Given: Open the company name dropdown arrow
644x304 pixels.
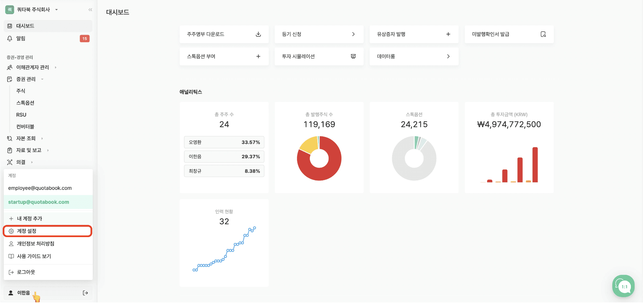Looking at the screenshot, I should coord(56,9).
